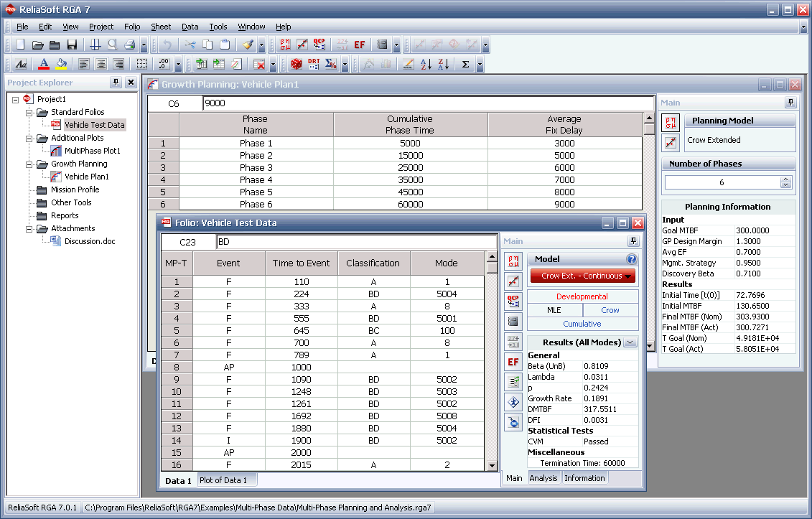Click the Calculate parameters icon in the top toolbar

click(x=285, y=45)
